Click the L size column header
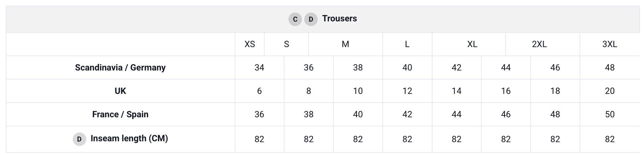 [x=407, y=44]
